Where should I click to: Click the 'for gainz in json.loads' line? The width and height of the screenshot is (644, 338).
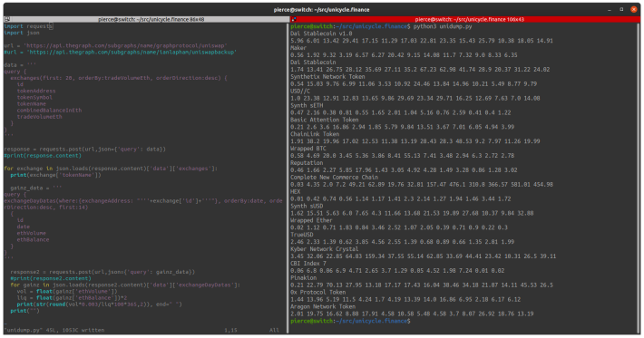click(125, 285)
